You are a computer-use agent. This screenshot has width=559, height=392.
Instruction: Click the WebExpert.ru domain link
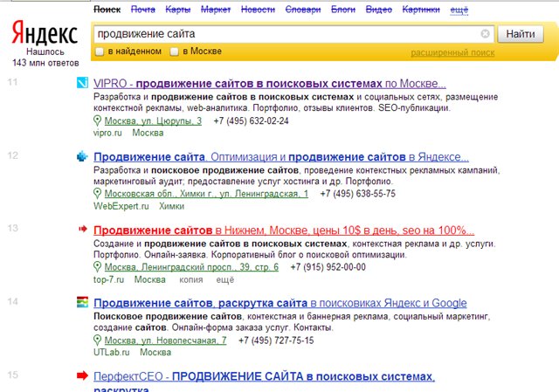point(121,206)
